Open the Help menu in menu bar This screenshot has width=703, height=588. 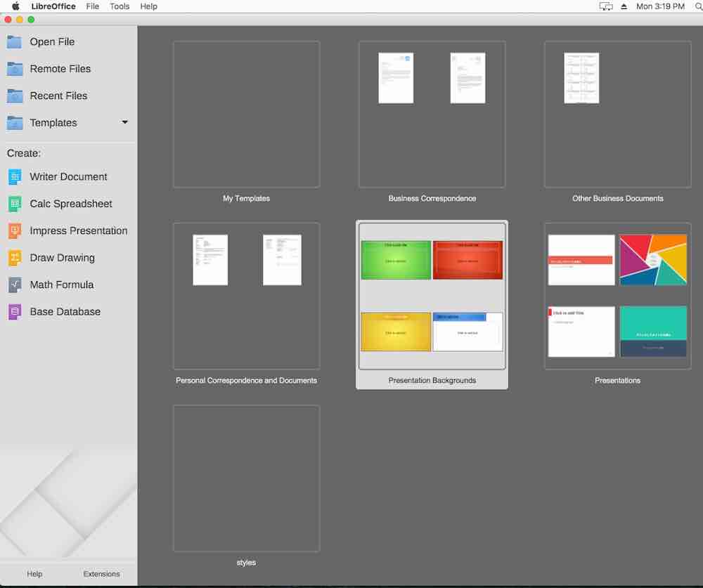pyautogui.click(x=148, y=6)
